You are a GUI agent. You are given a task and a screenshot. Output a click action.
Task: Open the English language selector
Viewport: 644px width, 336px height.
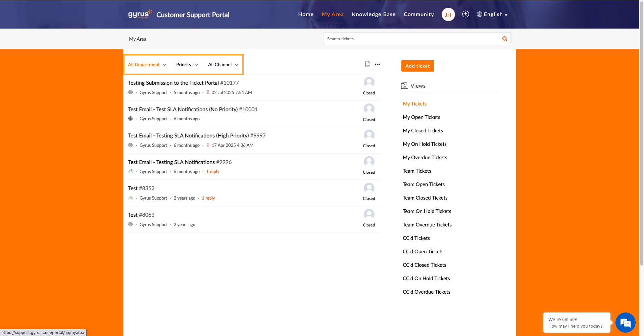click(492, 14)
